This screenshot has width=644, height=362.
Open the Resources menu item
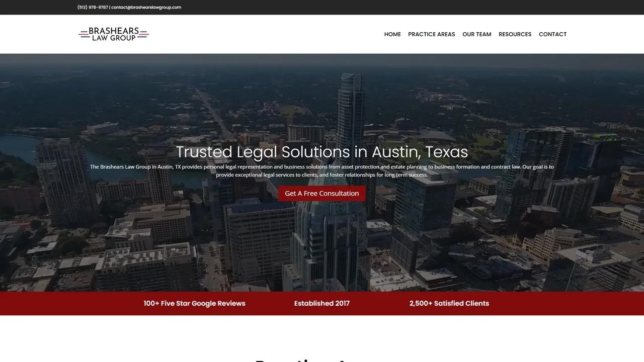pos(515,34)
